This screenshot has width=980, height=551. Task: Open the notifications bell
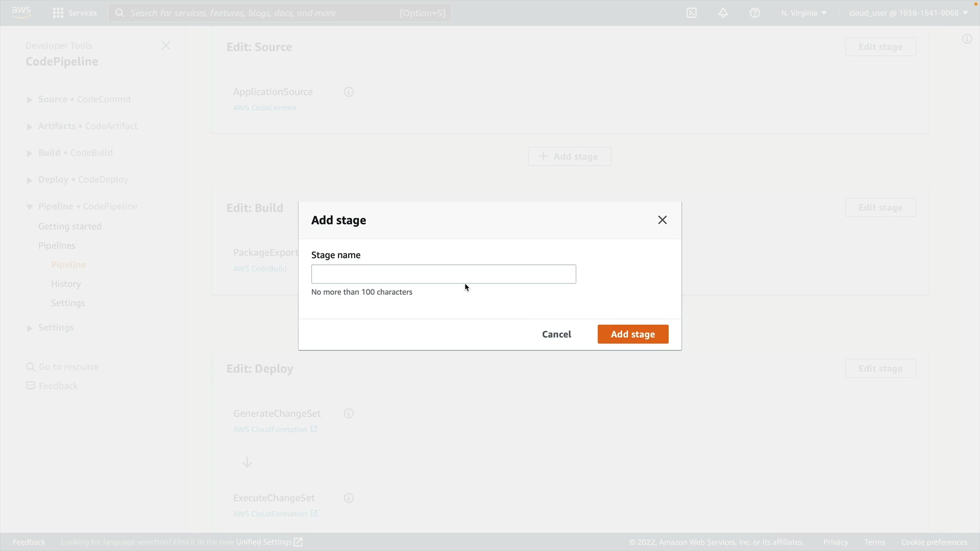click(x=723, y=13)
